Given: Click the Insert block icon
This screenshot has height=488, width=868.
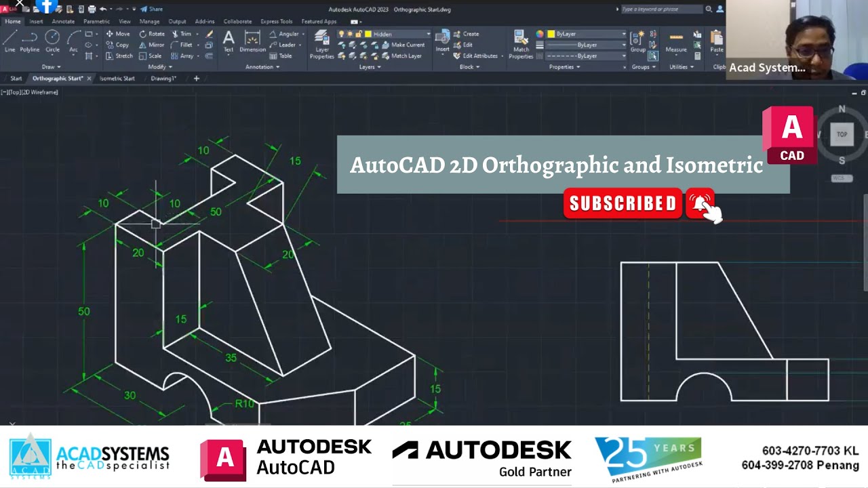Looking at the screenshot, I should point(442,41).
